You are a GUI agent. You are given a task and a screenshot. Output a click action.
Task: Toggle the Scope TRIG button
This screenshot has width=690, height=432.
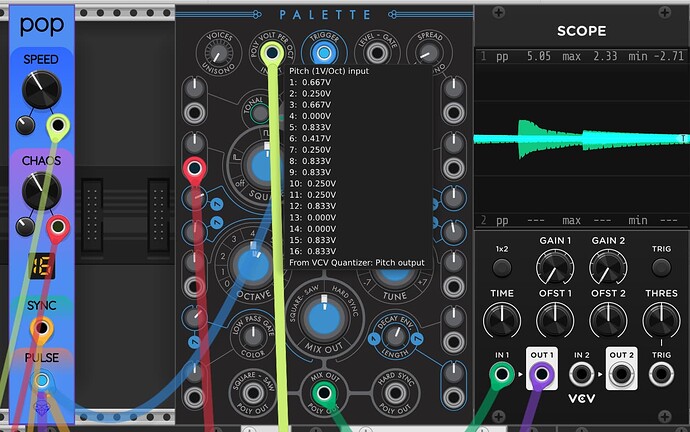(x=661, y=267)
